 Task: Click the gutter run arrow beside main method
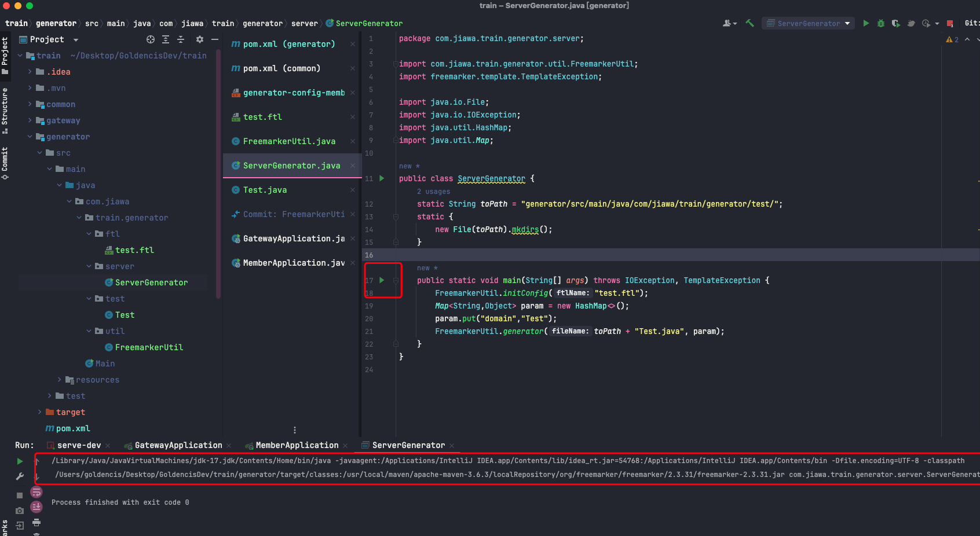[x=382, y=280]
